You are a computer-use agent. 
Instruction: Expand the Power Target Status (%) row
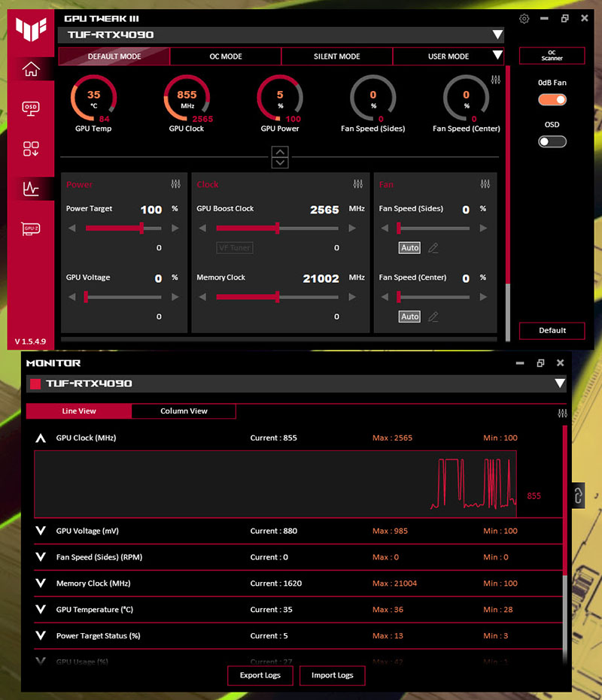coord(41,636)
